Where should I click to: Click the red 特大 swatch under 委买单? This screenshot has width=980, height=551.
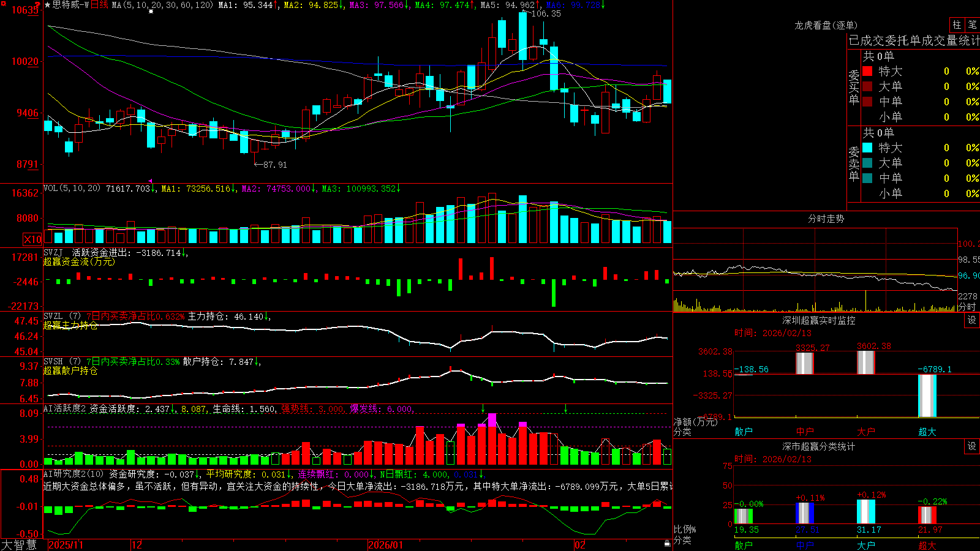click(867, 71)
